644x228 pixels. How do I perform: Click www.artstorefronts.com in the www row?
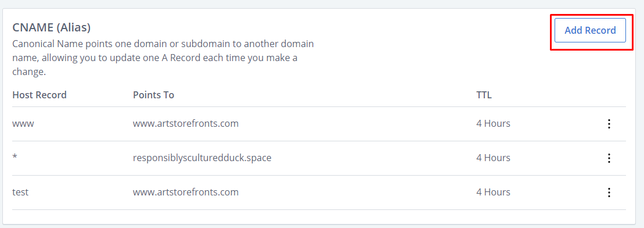coord(186,123)
